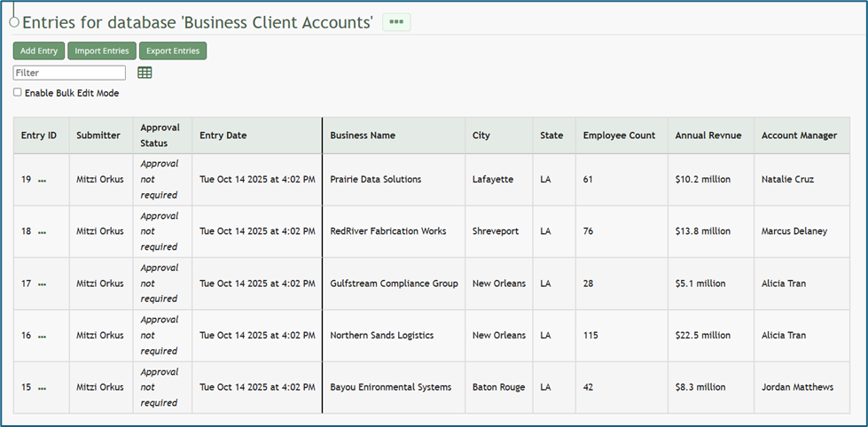
Task: Click the Annual Revnue column header
Action: 708,136
